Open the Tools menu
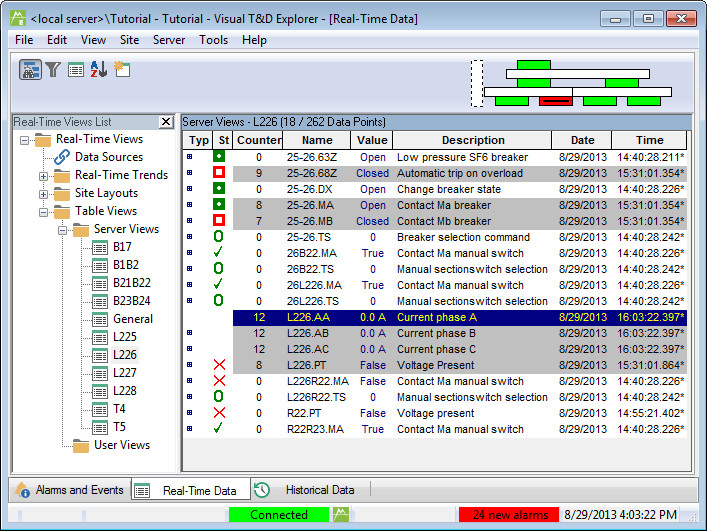The height and width of the screenshot is (531, 707). [x=214, y=40]
